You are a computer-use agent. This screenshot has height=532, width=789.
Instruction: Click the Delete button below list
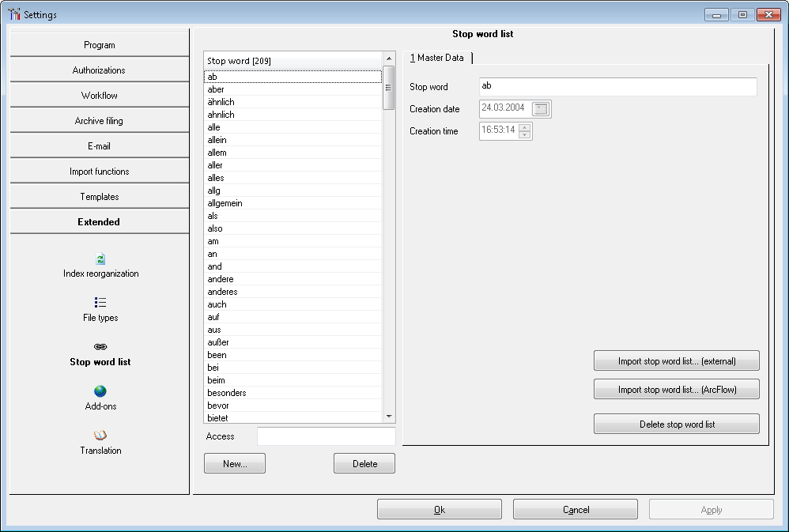coord(364,463)
